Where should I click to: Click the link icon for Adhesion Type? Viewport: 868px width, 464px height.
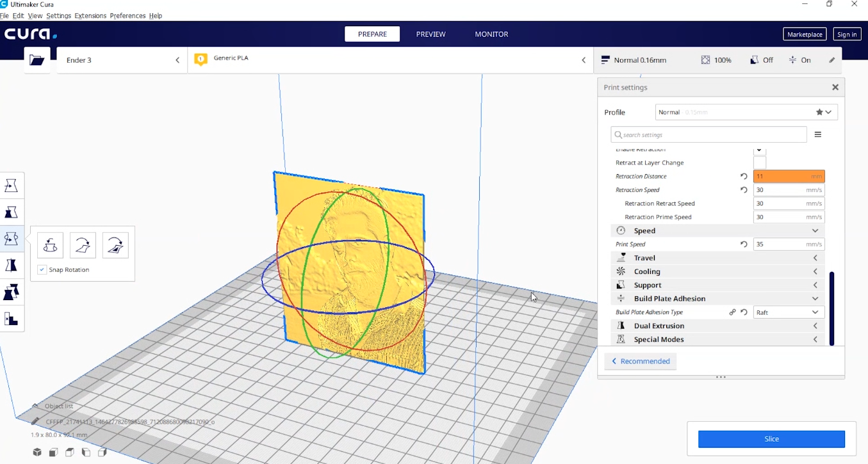point(732,312)
